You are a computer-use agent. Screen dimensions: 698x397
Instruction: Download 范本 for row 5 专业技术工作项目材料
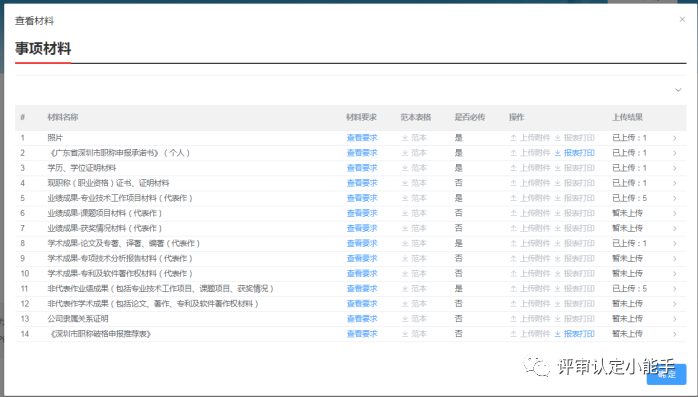[x=414, y=198]
